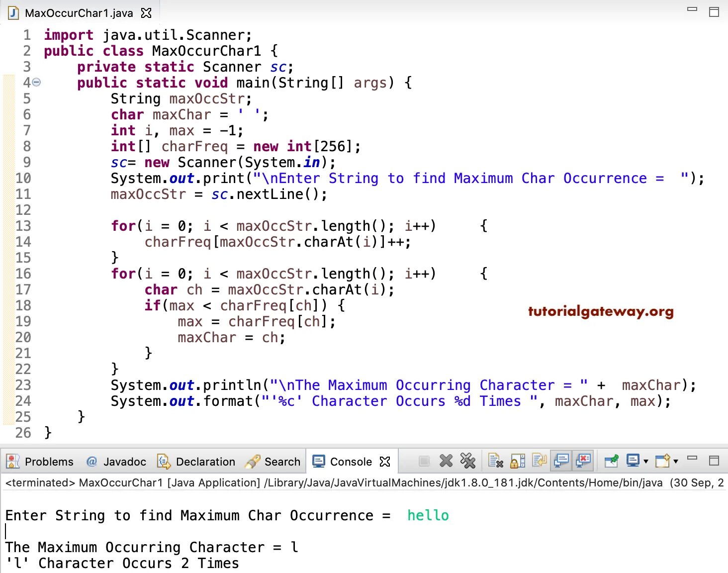Viewport: 728px width, 573px height.
Task: Click 'int i, max = -1;' on line 7
Action: click(177, 130)
